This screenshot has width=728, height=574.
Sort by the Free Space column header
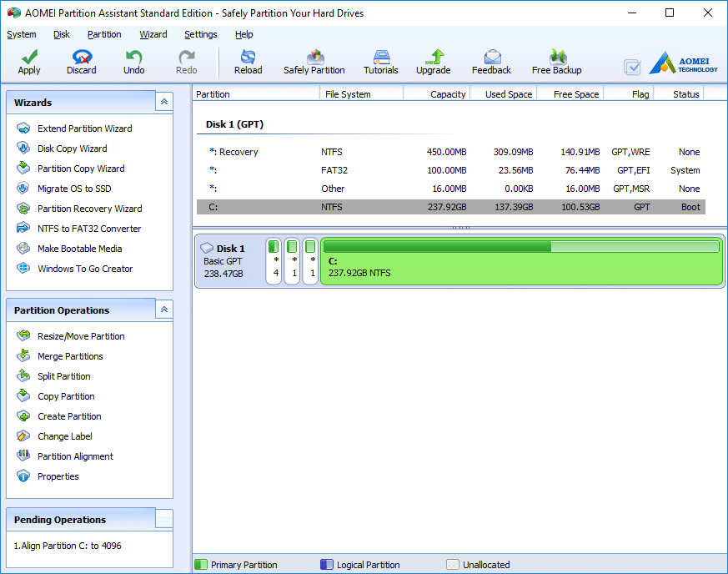pyautogui.click(x=570, y=93)
